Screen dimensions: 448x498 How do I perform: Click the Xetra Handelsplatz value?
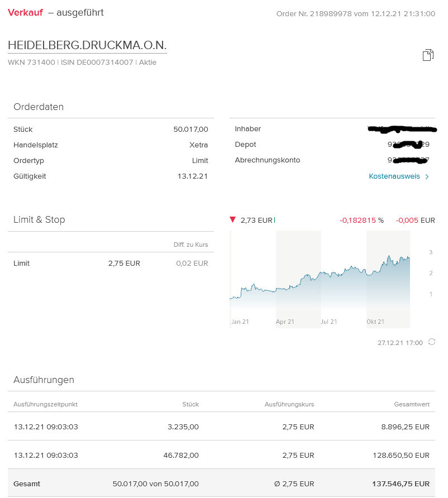tap(200, 145)
